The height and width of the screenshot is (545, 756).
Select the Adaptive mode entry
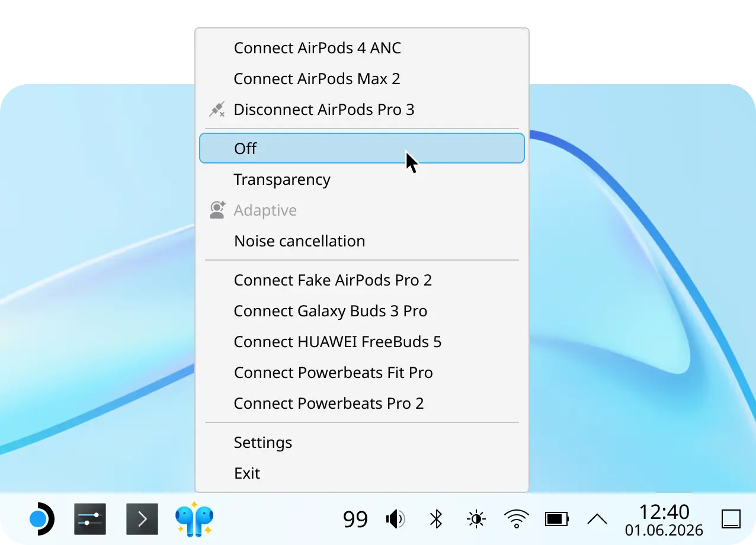tap(362, 210)
